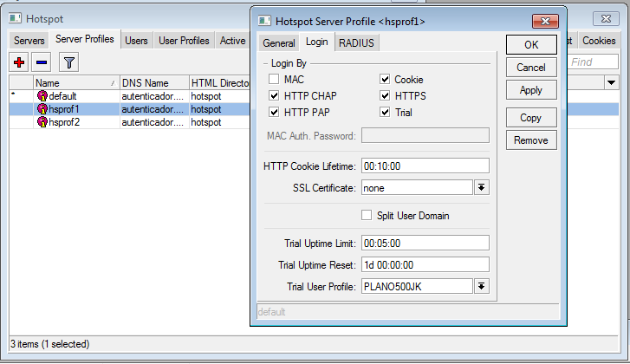Click the HTTP Cookie Lifetime field

[425, 166]
